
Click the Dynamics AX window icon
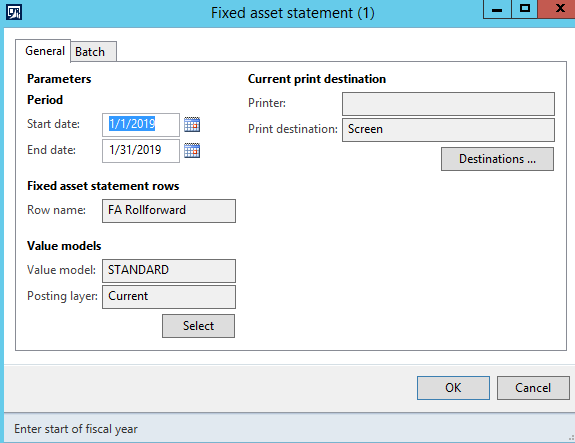pyautogui.click(x=14, y=12)
